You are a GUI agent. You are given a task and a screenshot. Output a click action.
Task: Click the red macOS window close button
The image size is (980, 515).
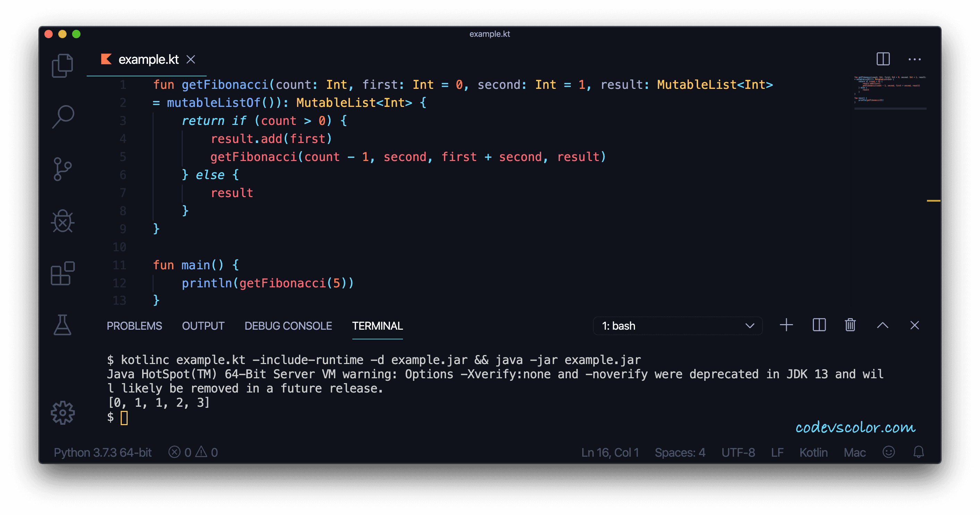49,34
